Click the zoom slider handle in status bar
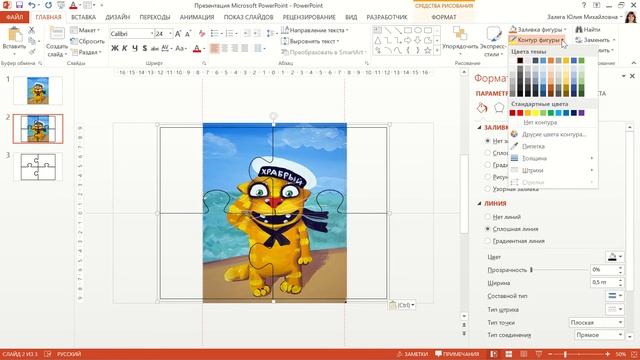 pos(565,354)
